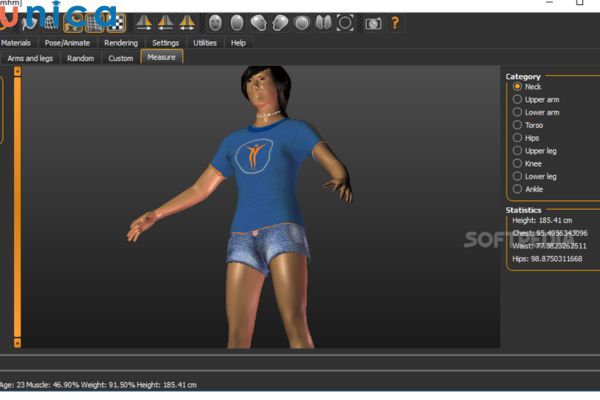Screen dimensions: 600x400
Task: Click the frame-focus view icon in toolbar
Action: (345, 22)
